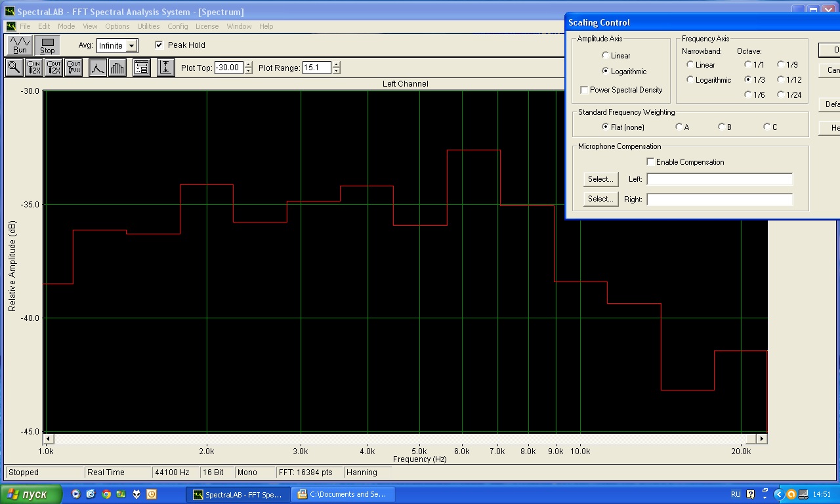Click the vertical autoscale arrows icon
840x504 pixels.
click(x=166, y=68)
